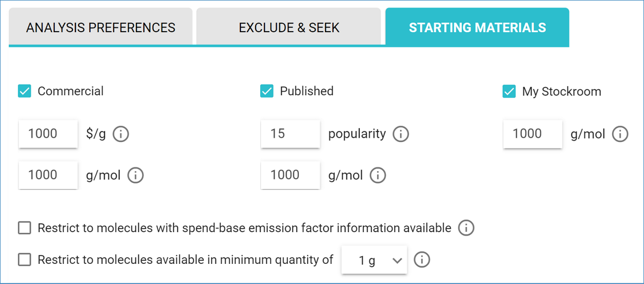Click info icon next to Commercial $/g

pos(121,134)
